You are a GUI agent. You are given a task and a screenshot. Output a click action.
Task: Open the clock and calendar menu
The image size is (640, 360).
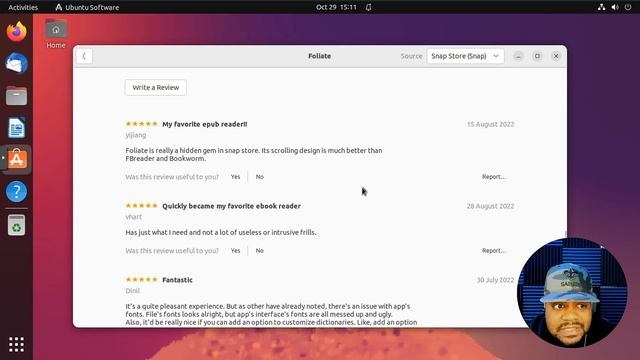[x=336, y=7]
